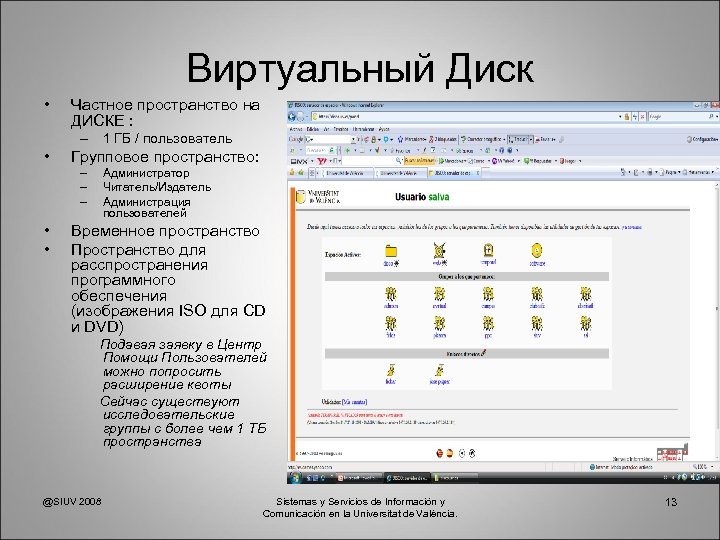
Task: Switch to first Universitat de València tab
Action: click(347, 173)
